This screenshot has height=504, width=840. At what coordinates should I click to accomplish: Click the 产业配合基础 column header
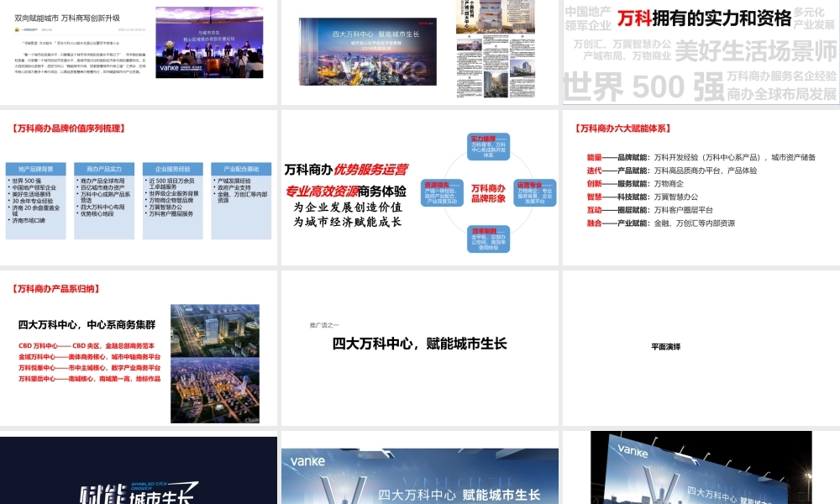tap(241, 169)
